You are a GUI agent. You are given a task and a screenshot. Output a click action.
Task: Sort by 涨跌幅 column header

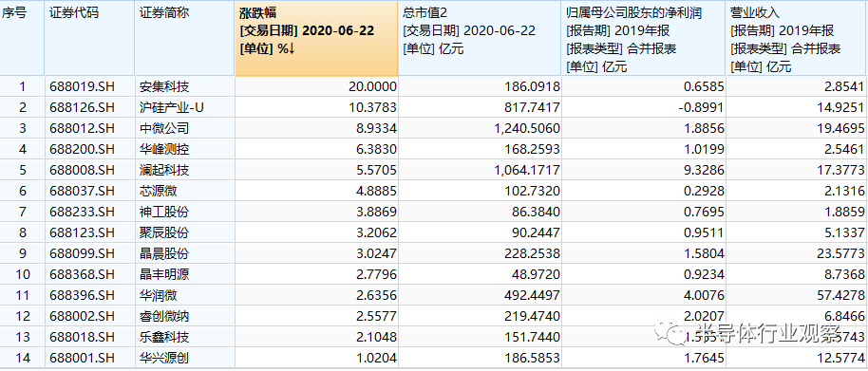(316, 39)
